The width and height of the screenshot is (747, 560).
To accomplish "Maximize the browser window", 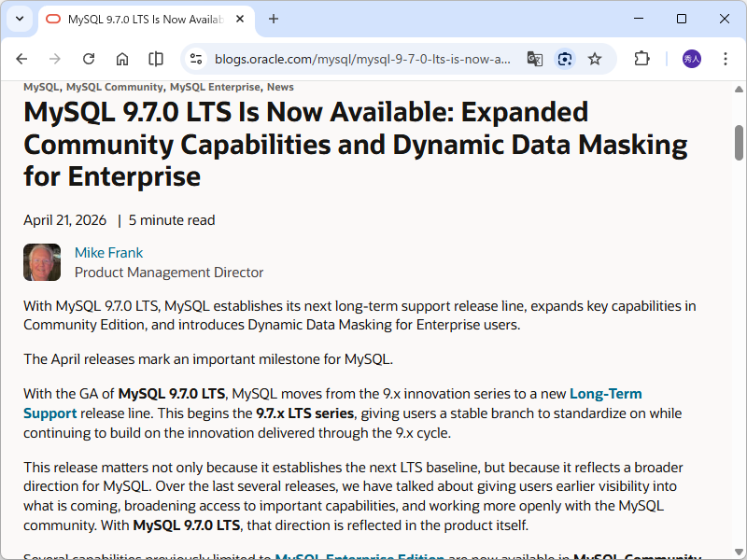I will click(x=682, y=19).
